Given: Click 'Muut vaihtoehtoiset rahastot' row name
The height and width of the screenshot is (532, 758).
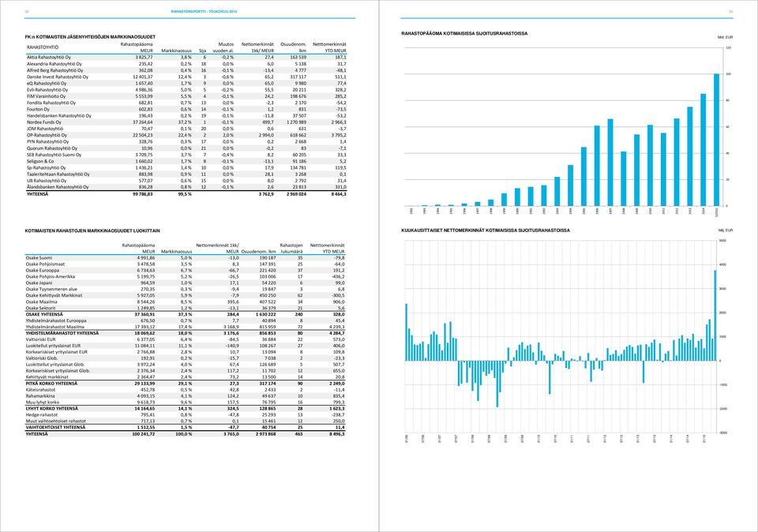Looking at the screenshot, I should [56, 421].
